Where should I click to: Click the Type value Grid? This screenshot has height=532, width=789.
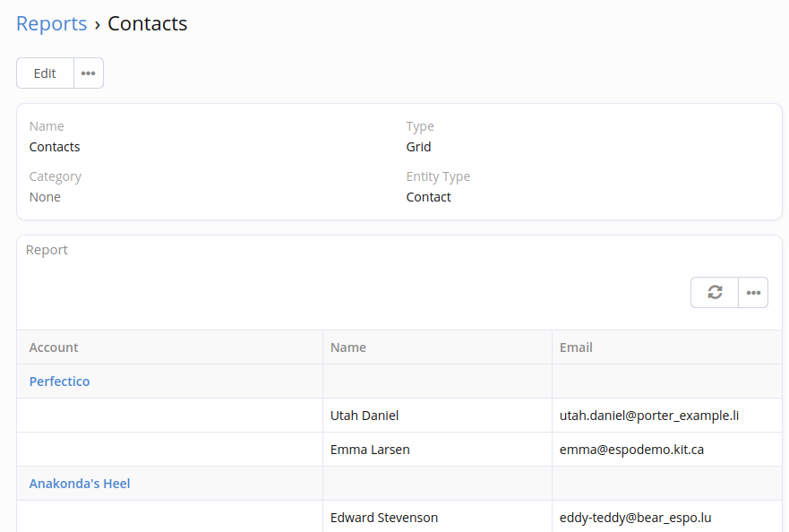point(418,147)
